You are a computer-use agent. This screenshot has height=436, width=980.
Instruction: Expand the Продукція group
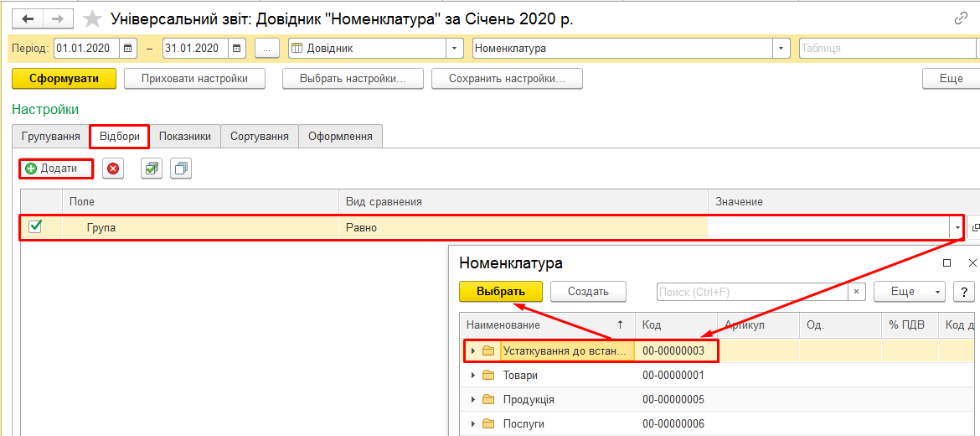pos(473,400)
